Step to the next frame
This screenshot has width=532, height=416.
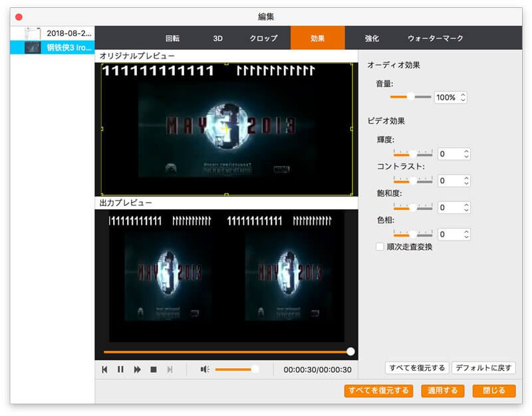pos(170,369)
